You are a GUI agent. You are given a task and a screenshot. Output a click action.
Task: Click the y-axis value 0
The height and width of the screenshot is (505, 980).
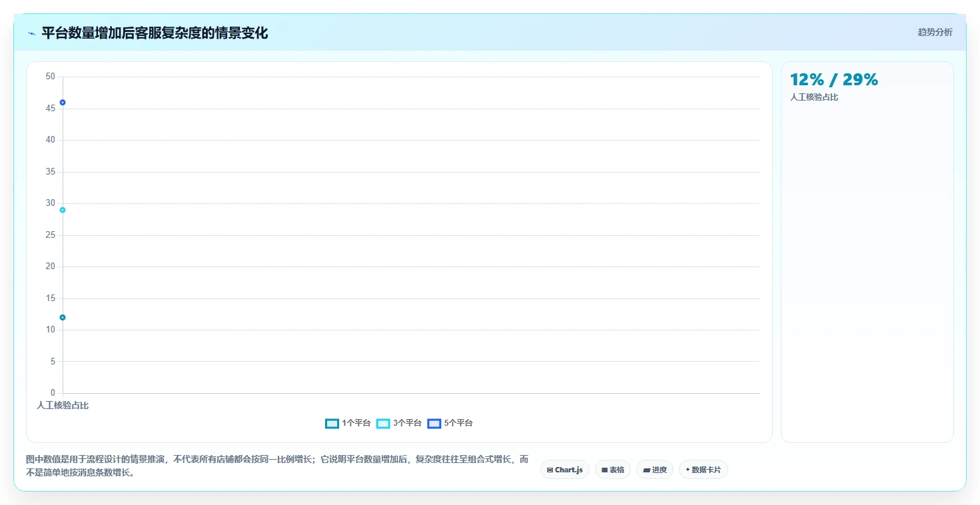(53, 393)
